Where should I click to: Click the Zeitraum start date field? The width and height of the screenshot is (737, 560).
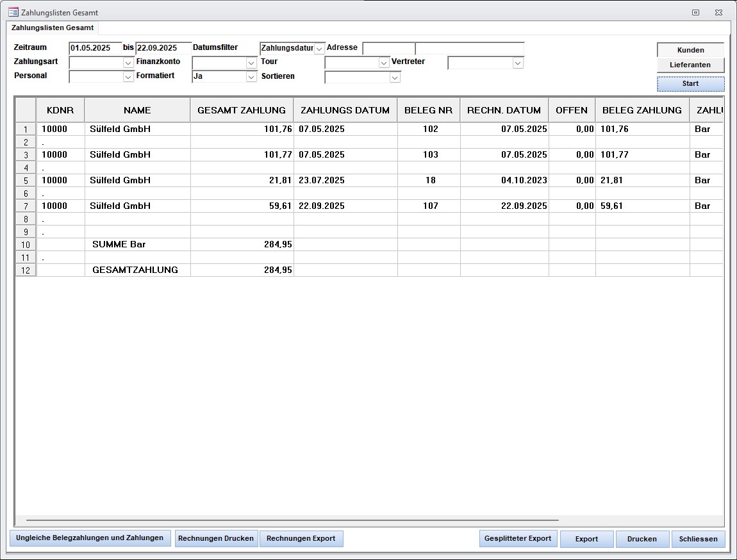coord(95,48)
